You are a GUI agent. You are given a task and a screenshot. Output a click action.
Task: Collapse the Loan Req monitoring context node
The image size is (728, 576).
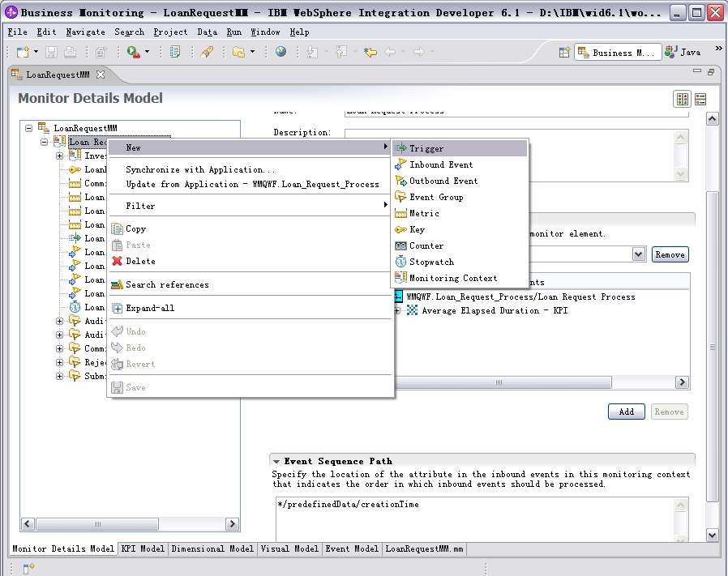(x=44, y=142)
